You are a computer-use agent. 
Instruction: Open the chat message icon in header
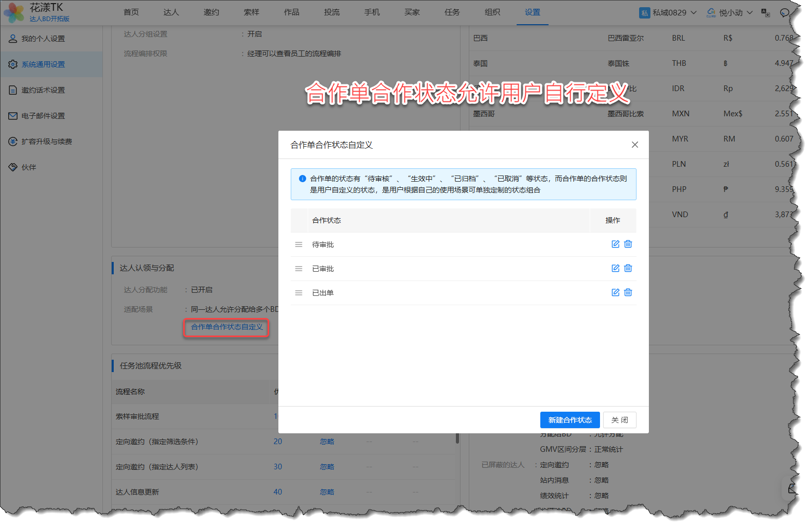pyautogui.click(x=785, y=13)
